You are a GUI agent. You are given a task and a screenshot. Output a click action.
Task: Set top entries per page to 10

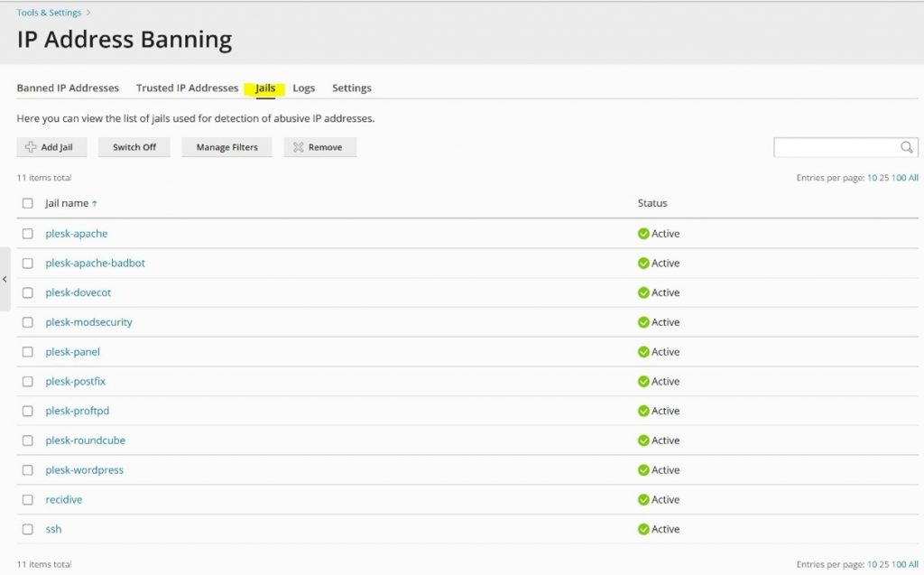(872, 178)
